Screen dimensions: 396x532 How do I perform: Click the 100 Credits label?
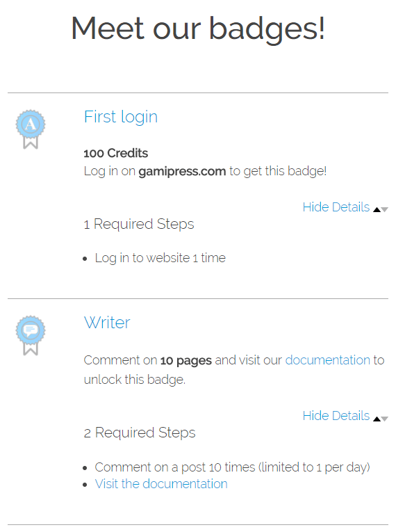click(116, 154)
